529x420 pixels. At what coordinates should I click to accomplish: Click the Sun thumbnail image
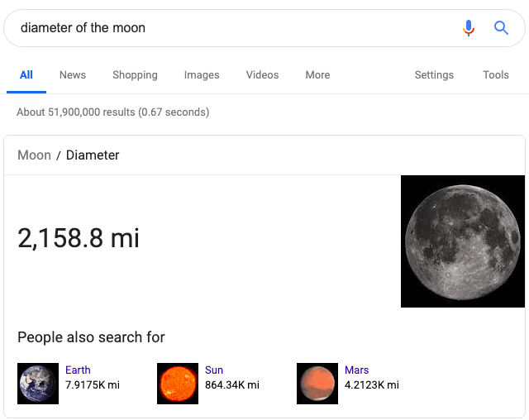click(178, 384)
